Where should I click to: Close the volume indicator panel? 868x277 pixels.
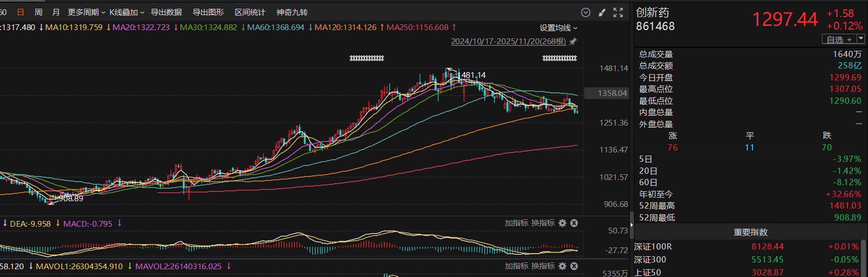point(574,266)
